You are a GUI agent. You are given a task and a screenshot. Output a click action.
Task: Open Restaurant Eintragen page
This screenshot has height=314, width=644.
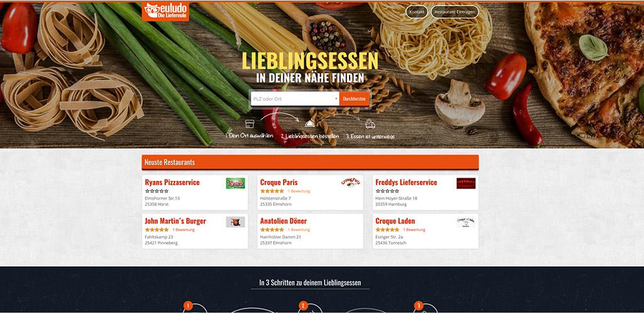455,12
